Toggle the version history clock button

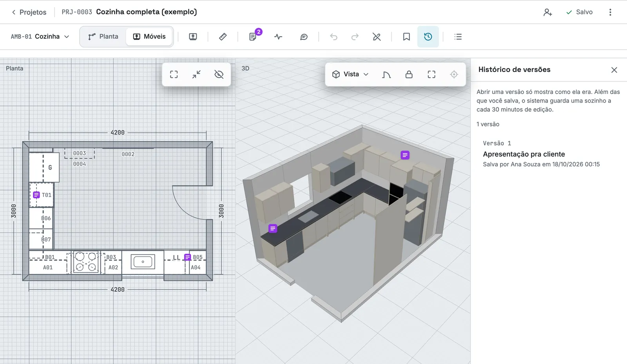click(x=428, y=37)
